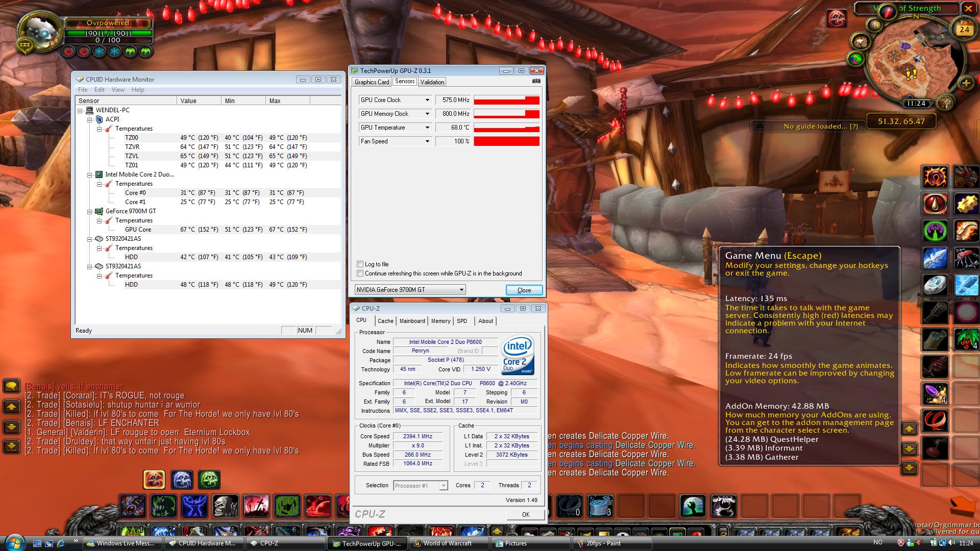
Task: Click the Intel Core 2 Duo logo in CPU-Z
Action: point(518,355)
